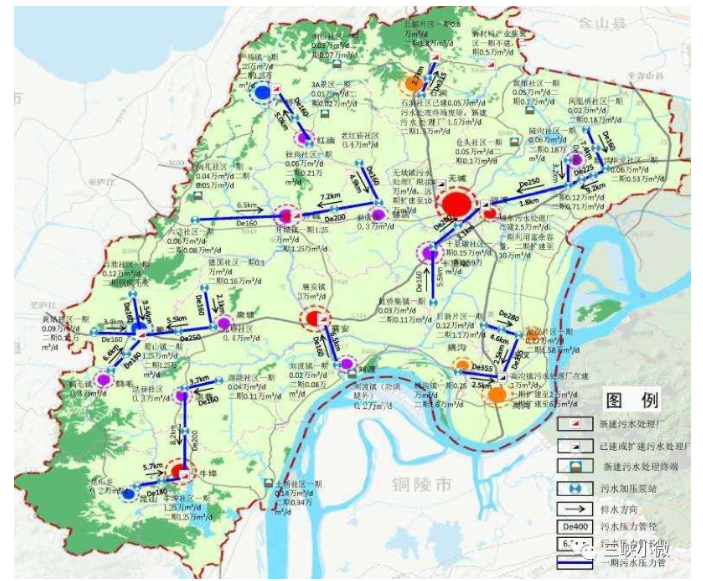Click the red circle marker at 襄安镇
This screenshot has height=581, width=703.
point(312,319)
